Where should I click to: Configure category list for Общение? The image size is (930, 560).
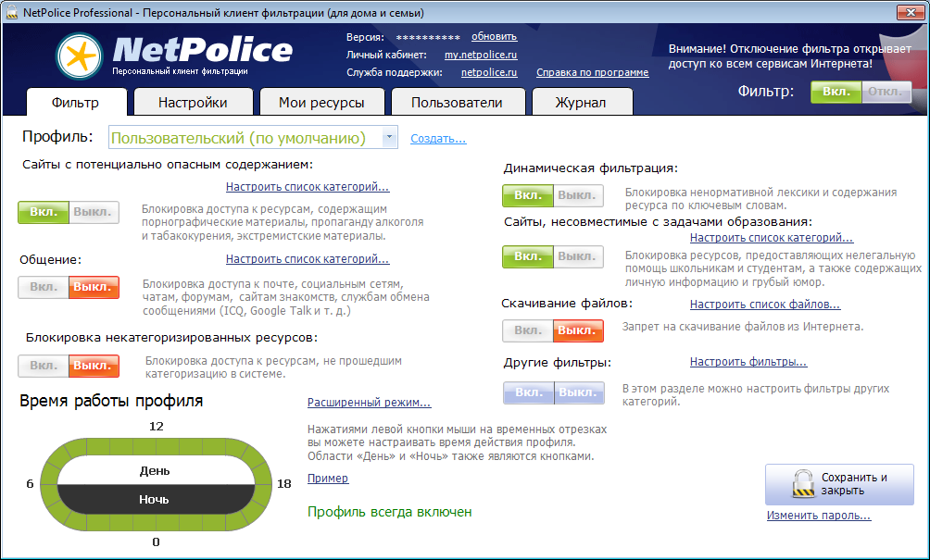(308, 259)
